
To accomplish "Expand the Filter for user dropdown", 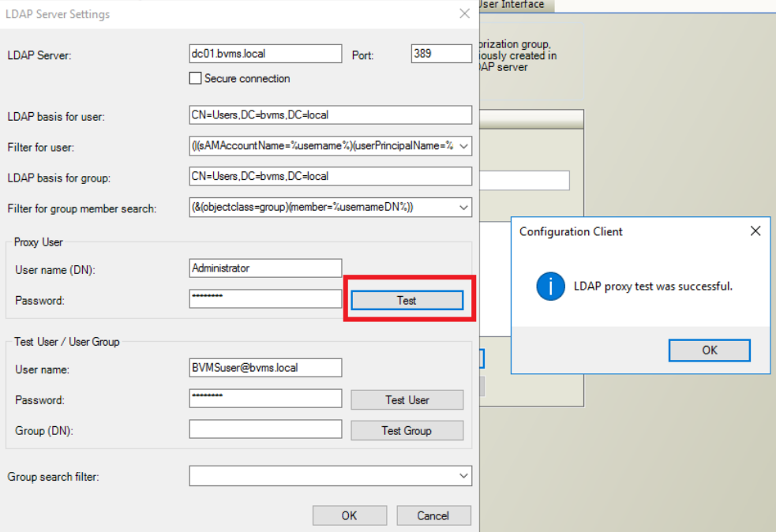I will click(x=463, y=146).
